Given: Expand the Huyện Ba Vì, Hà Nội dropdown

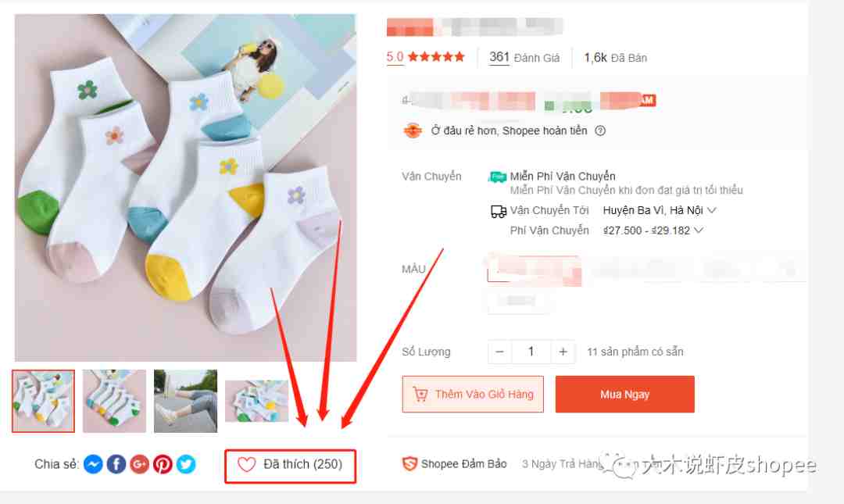Looking at the screenshot, I should (660, 210).
